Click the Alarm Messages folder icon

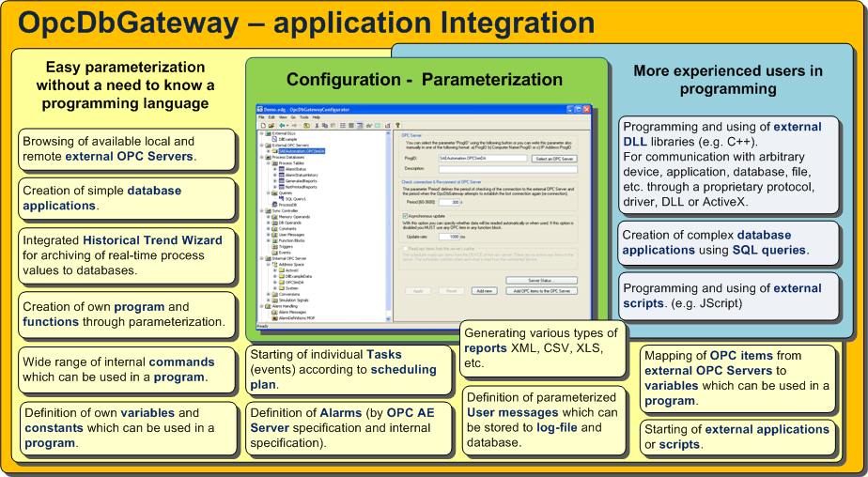274,312
